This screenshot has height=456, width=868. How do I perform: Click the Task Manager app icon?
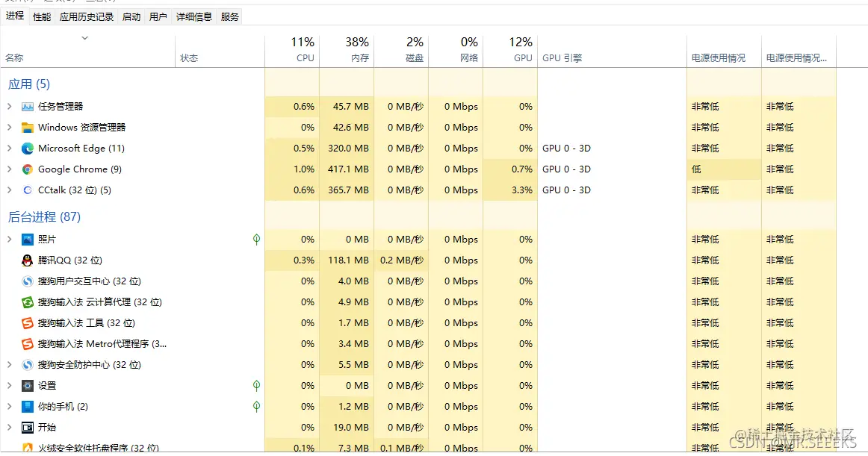pos(27,106)
